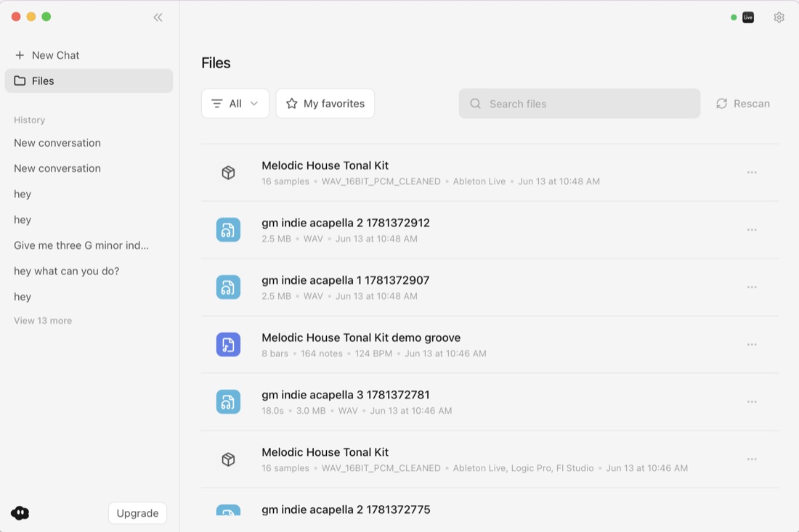Image resolution: width=799 pixels, height=532 pixels.
Task: Click 124 BPM in demo groove row
Action: tap(373, 353)
